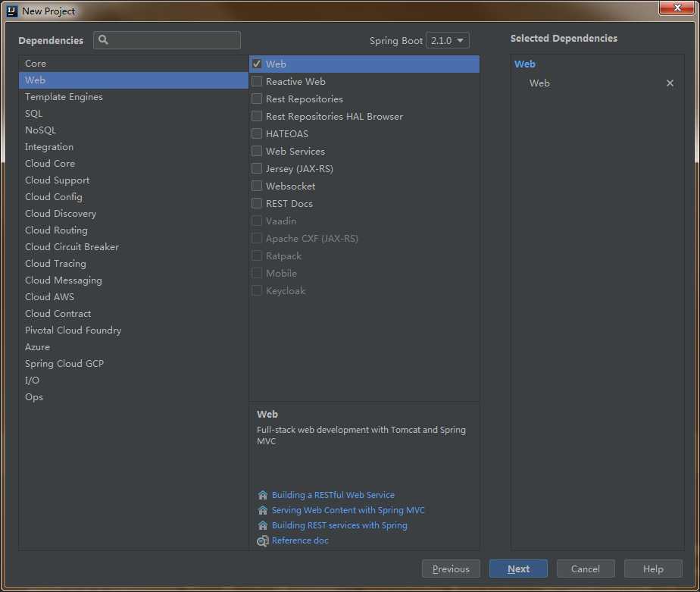The height and width of the screenshot is (592, 700).
Task: Select the SQL category
Action: pos(133,114)
